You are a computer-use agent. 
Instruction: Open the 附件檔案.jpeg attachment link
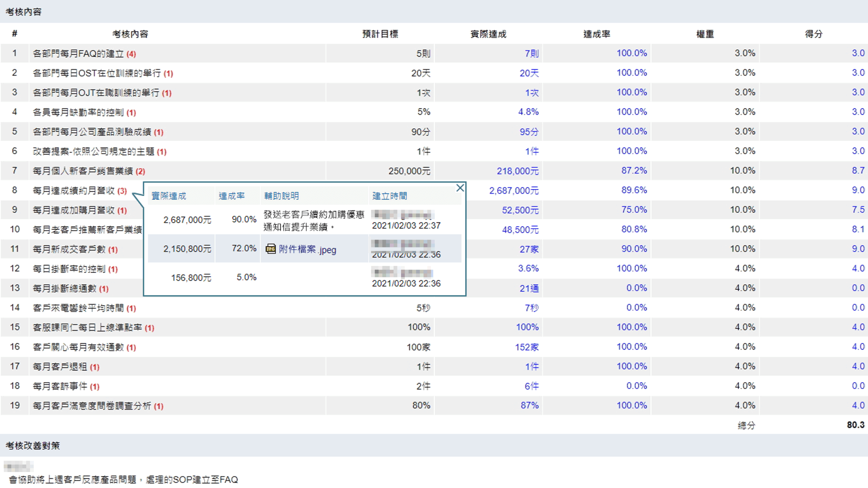308,250
